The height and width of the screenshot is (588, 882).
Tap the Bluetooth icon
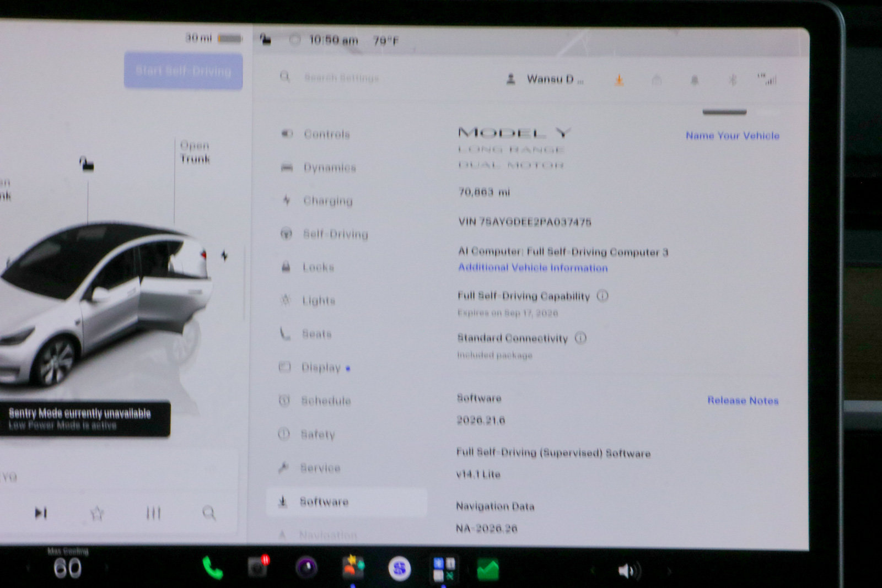coord(733,80)
